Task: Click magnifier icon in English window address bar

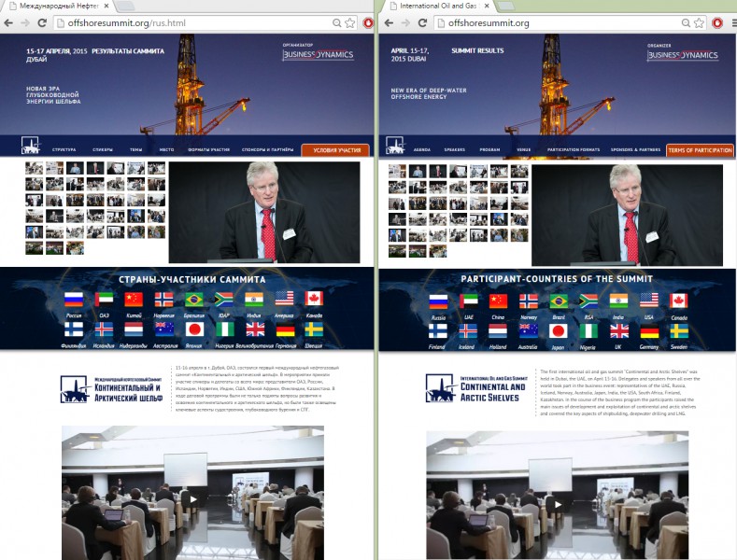Action: tap(686, 23)
